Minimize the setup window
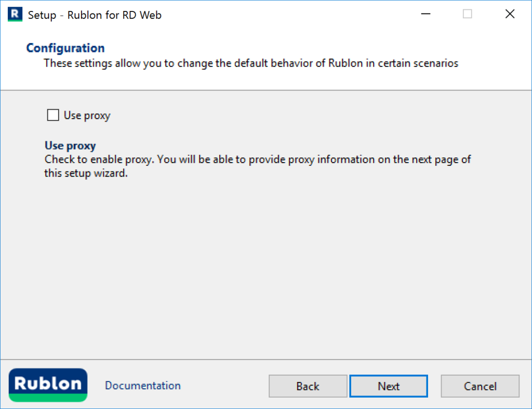 coord(425,14)
